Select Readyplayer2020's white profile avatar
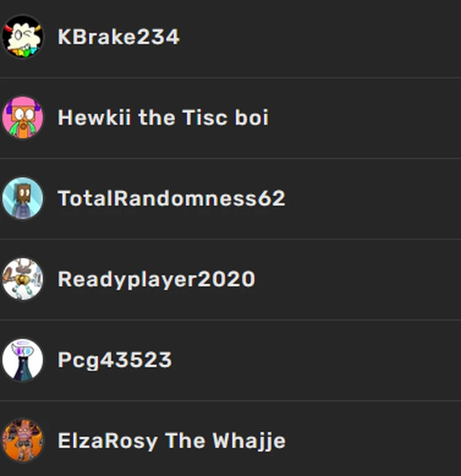 pos(23,279)
